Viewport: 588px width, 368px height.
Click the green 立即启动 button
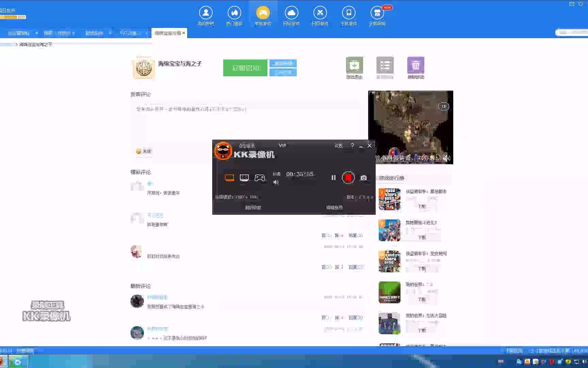pyautogui.click(x=245, y=68)
